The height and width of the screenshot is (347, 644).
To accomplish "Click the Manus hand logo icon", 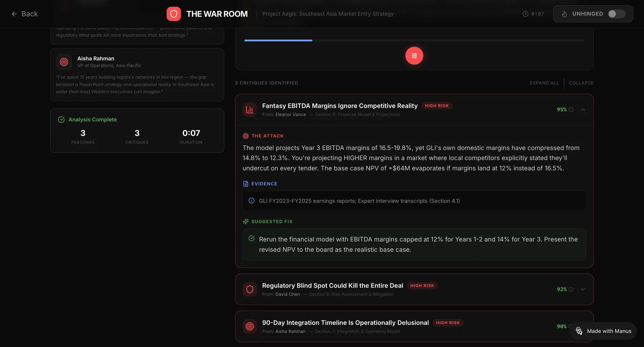I will coord(579,331).
